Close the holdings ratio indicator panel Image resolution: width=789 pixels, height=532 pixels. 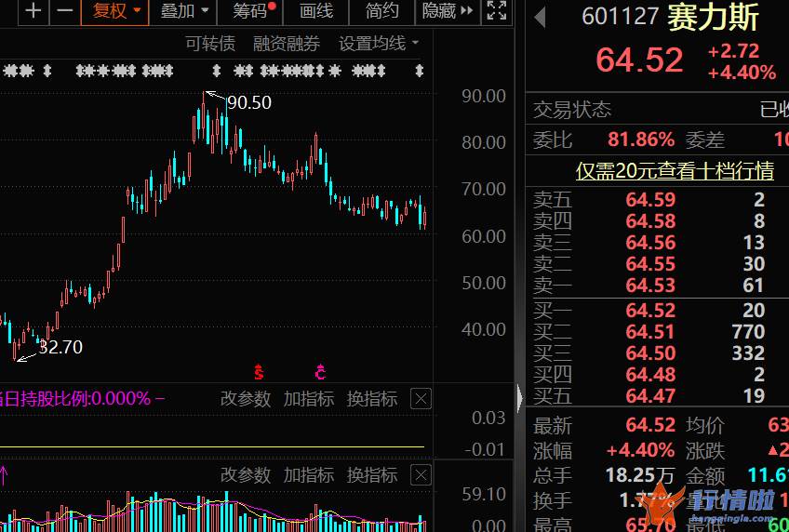tap(421, 399)
